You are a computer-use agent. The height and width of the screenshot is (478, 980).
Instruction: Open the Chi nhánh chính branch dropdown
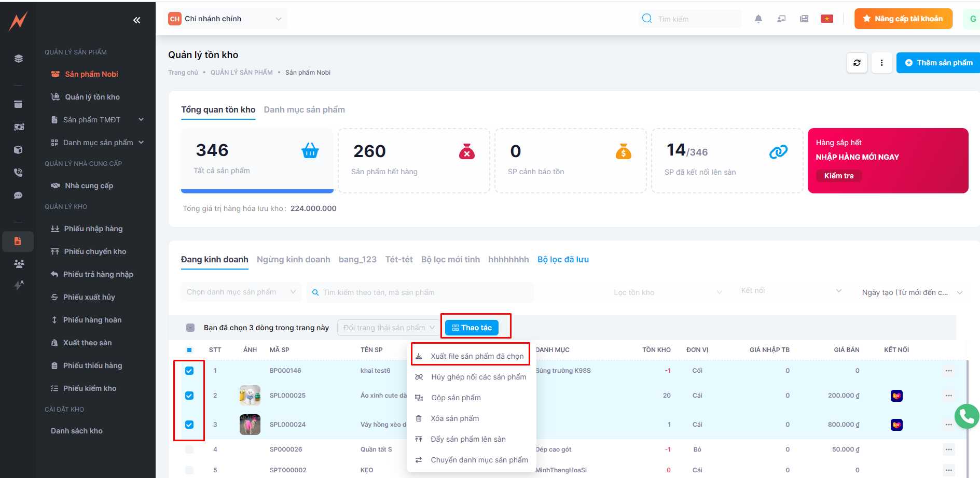coord(225,19)
